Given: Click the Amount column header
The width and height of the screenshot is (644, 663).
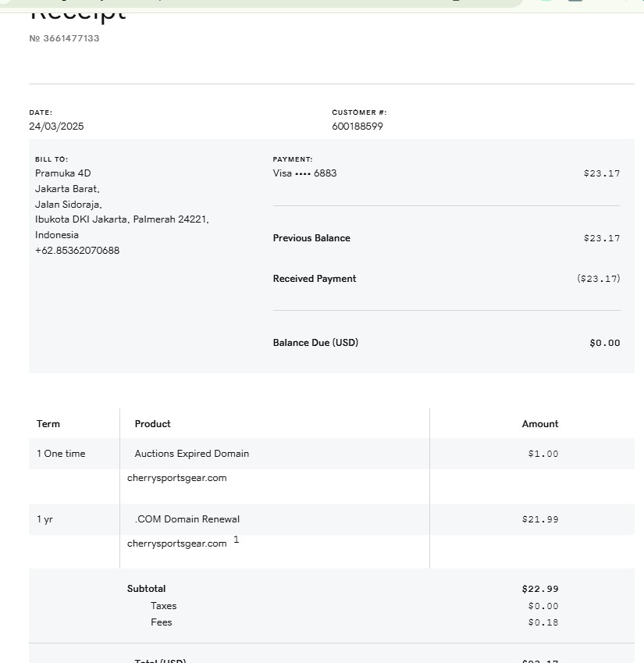Looking at the screenshot, I should pyautogui.click(x=539, y=424).
